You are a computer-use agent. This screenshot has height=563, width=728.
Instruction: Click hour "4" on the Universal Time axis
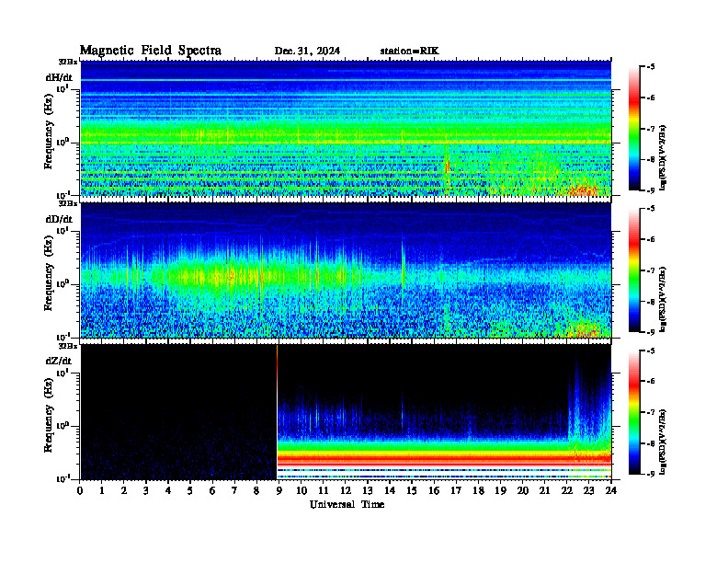tap(168, 491)
